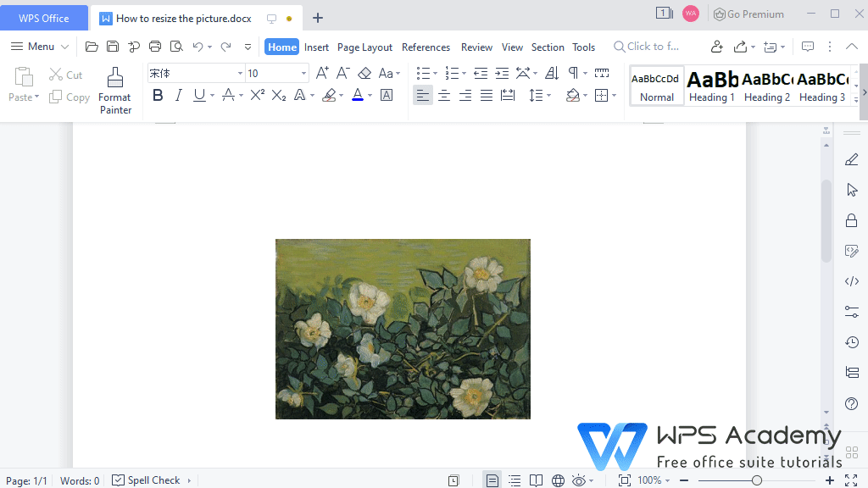Screen dimensions: 868x488
Task: Clear formatting with the eraser icon
Action: [x=364, y=73]
